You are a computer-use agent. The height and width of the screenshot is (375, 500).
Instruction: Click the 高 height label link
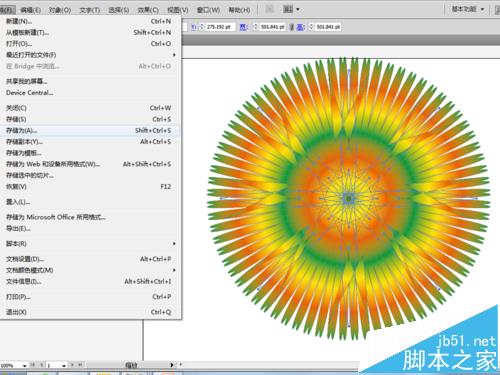pos(300,27)
